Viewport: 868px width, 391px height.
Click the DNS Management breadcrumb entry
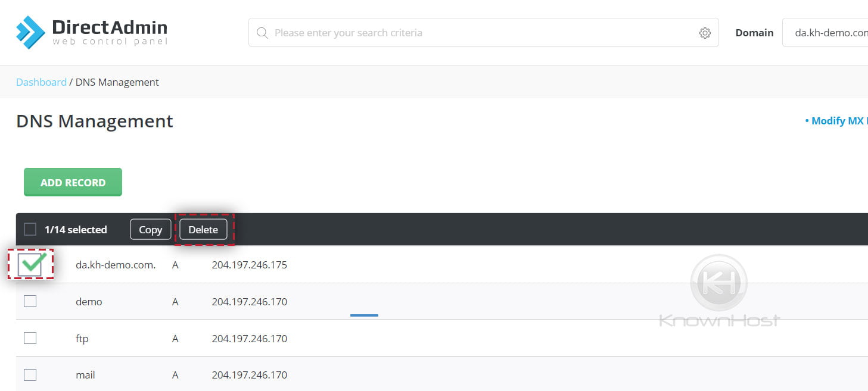click(x=117, y=82)
